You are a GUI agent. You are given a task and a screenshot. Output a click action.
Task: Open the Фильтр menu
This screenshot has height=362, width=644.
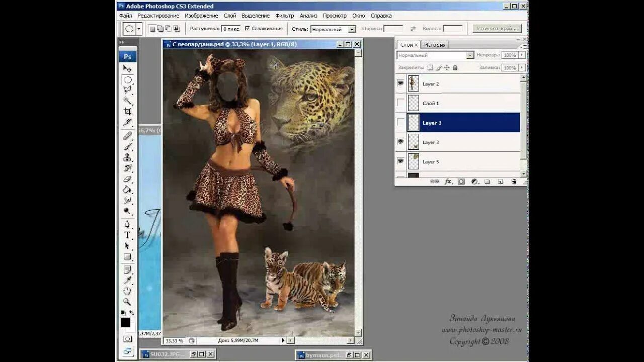coord(285,16)
